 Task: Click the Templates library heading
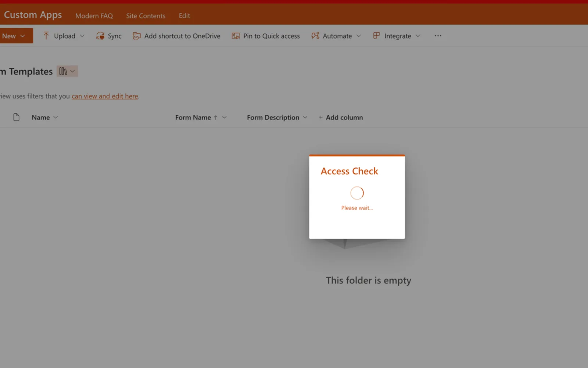(27, 71)
